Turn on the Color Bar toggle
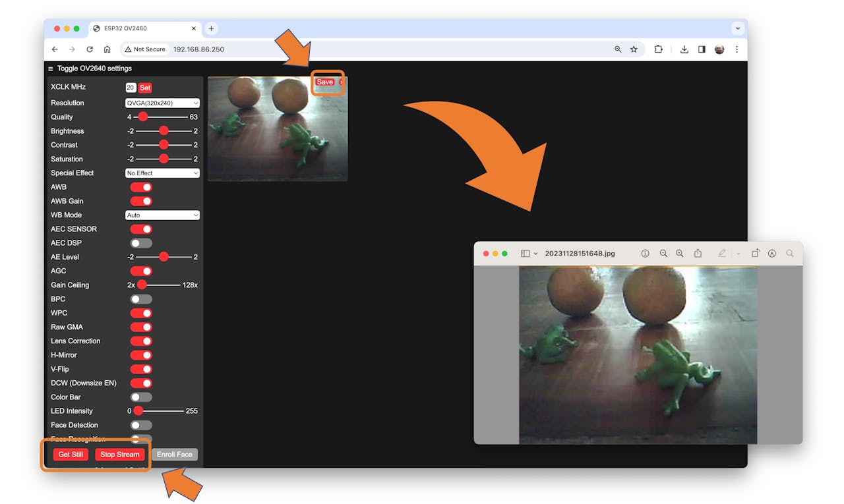The image size is (844, 504). [141, 397]
